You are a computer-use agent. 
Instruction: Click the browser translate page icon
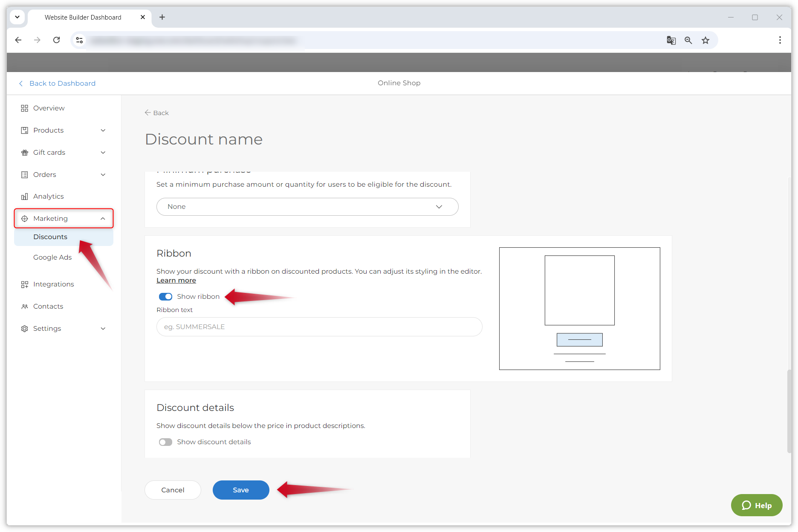671,40
